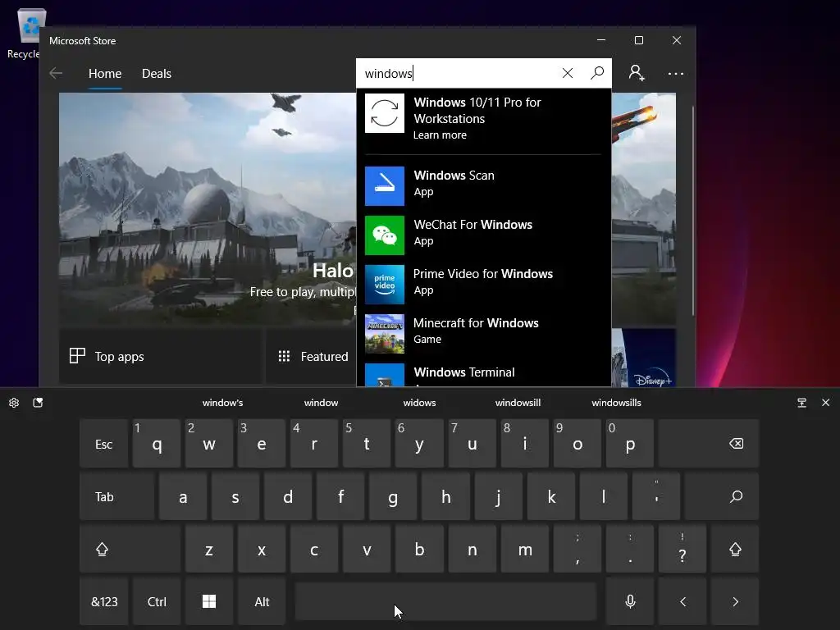Choose suggestion "windowsills"
Viewport: 840px width, 630px height.
tap(616, 403)
